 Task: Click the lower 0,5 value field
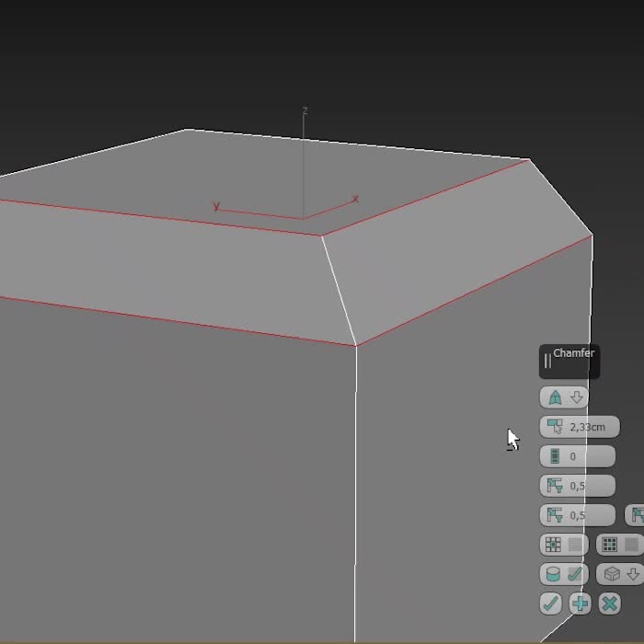577,515
